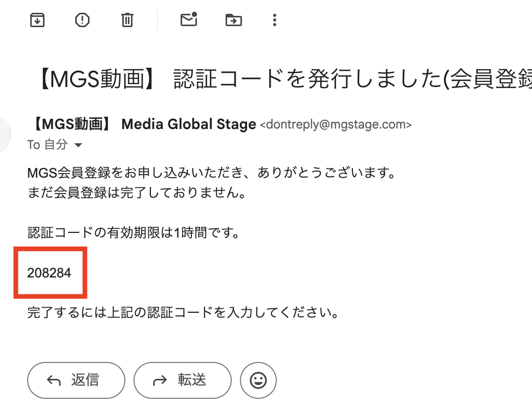Image resolution: width=532 pixels, height=407 pixels.
Task: Click the line 認証コードの有効期限は1時間です
Action: [134, 233]
